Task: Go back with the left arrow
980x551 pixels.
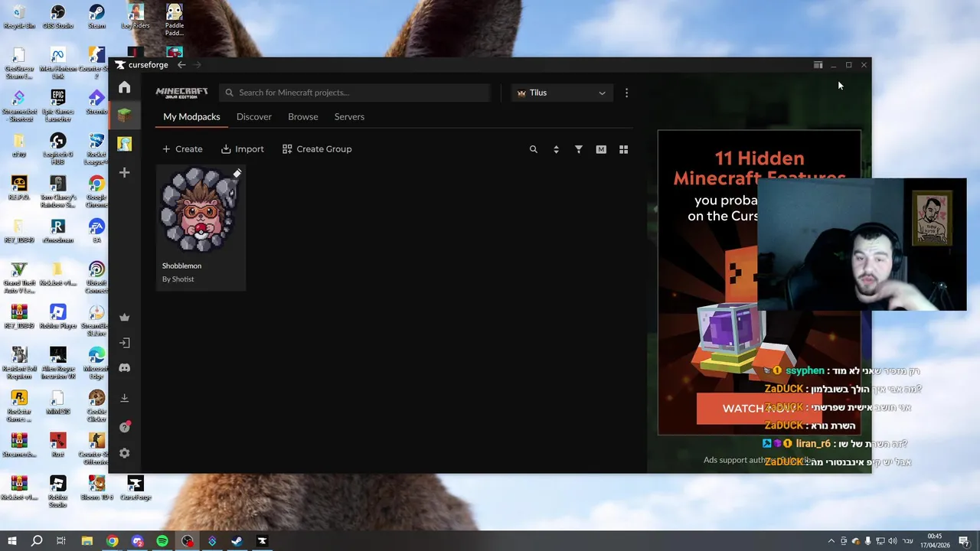Action: [x=181, y=65]
